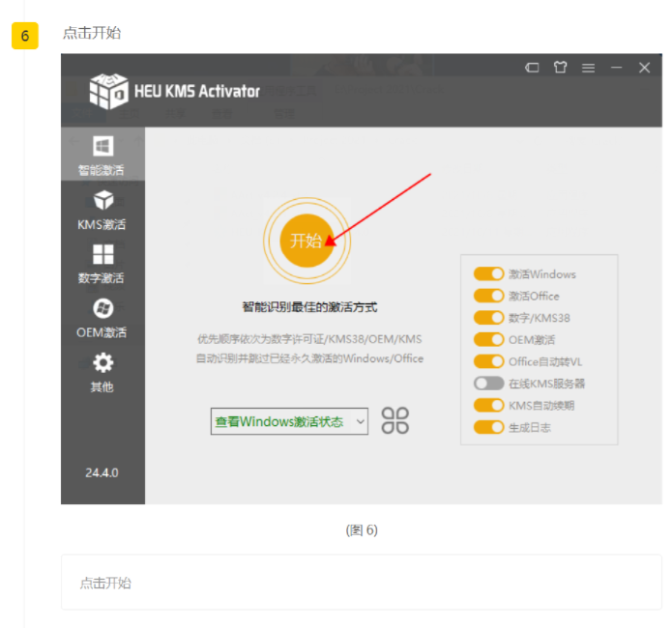Open the shirt skin icon in title bar

click(x=560, y=68)
